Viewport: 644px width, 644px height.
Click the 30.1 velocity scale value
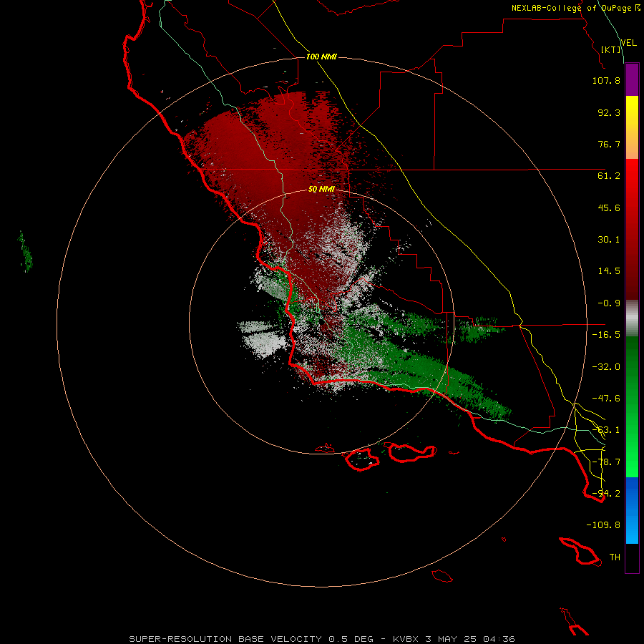pos(609,240)
